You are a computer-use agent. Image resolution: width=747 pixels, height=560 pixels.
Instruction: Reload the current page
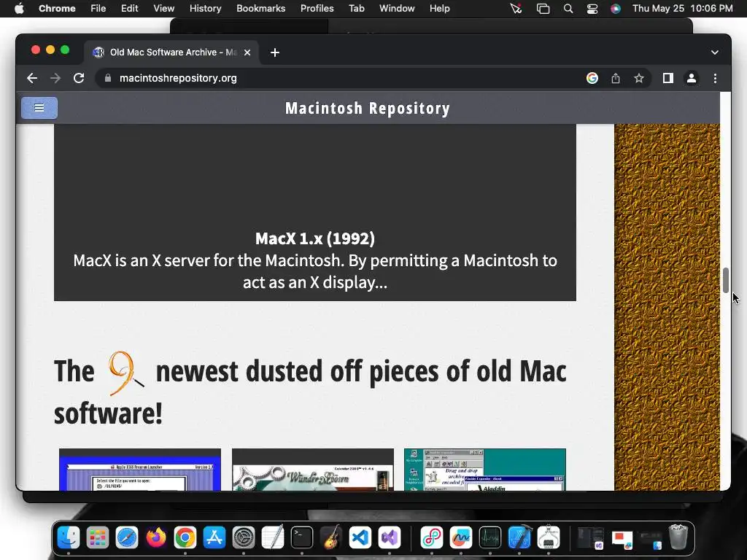(79, 78)
